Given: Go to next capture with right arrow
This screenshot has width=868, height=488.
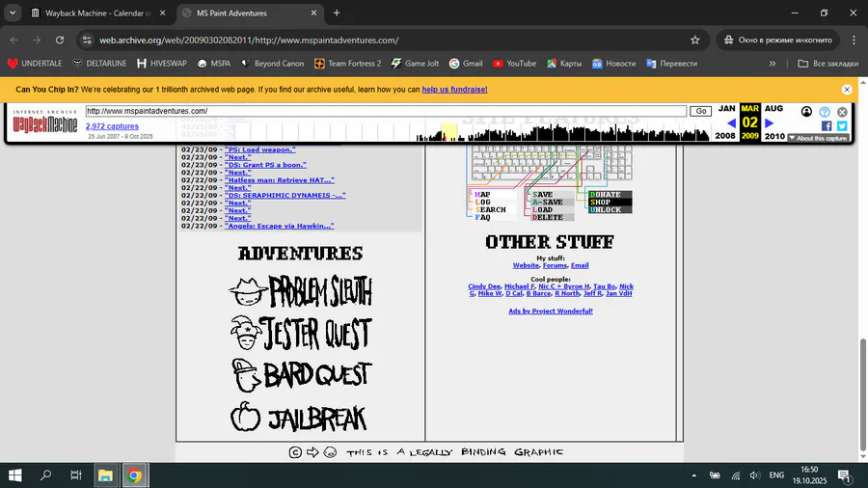Looking at the screenshot, I should 770,122.
